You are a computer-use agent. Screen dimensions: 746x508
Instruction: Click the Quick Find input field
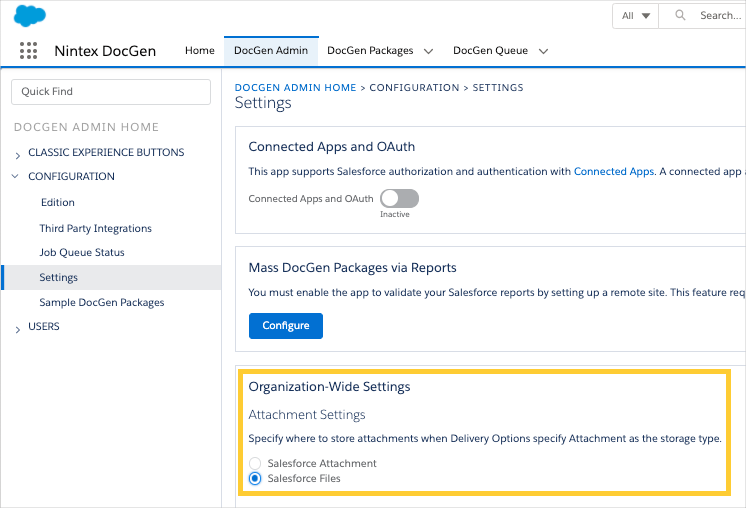click(x=110, y=91)
